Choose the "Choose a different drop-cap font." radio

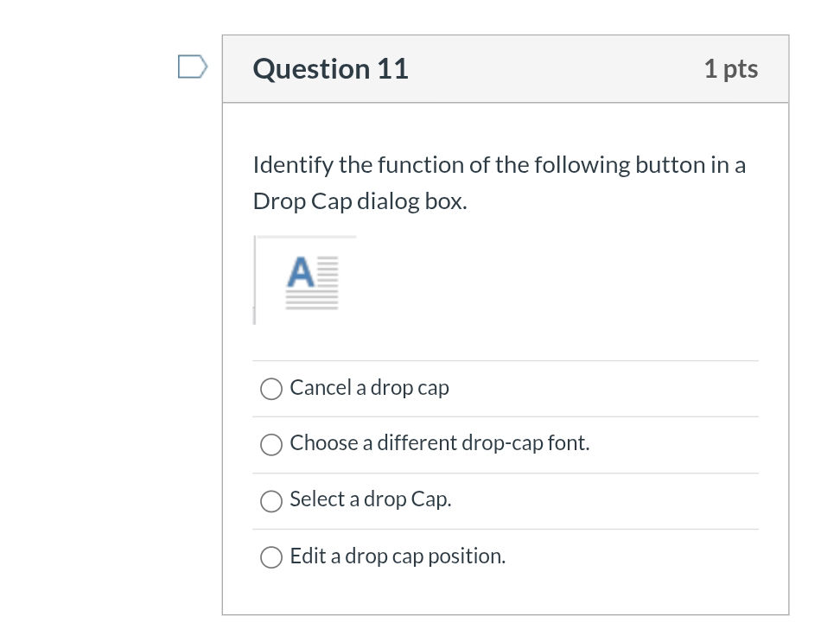(x=271, y=444)
